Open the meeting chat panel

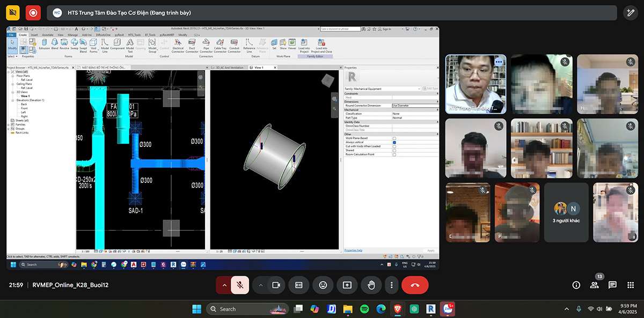click(x=612, y=285)
